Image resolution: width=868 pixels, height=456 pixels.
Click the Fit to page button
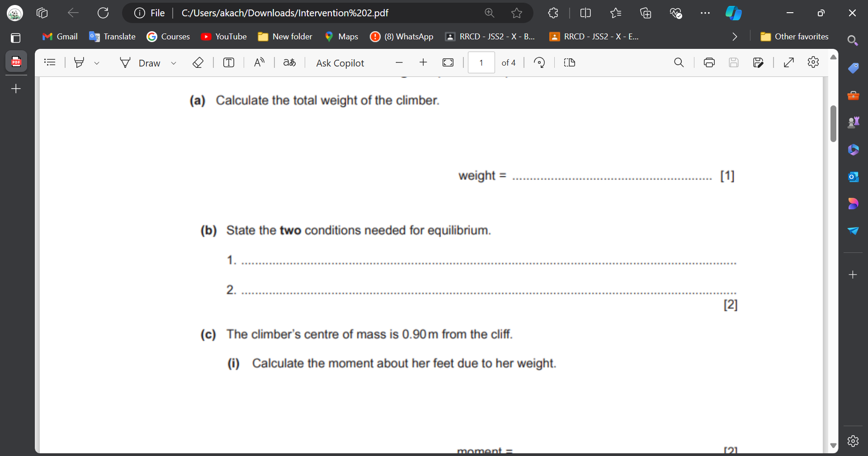click(448, 62)
